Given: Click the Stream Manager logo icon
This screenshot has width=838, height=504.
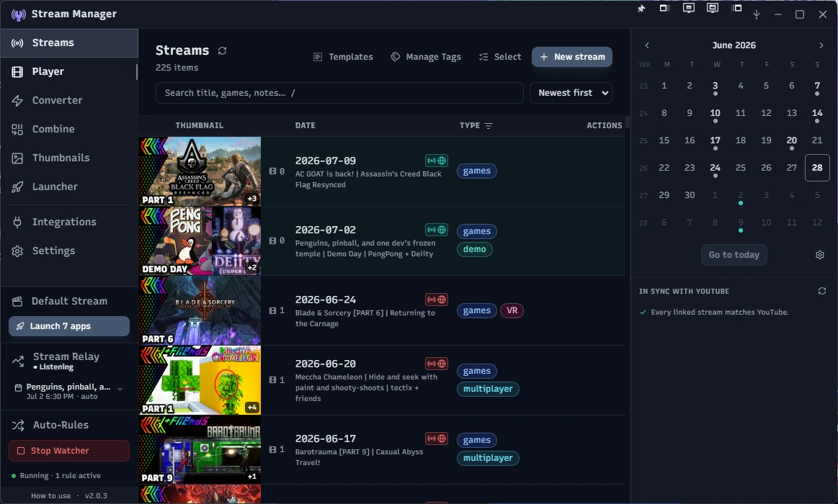Looking at the screenshot, I should [x=18, y=14].
